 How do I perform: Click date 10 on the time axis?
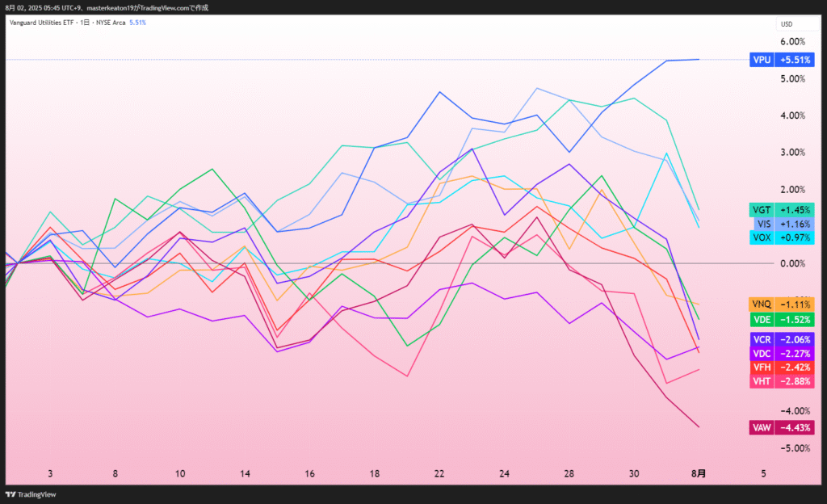pyautogui.click(x=180, y=473)
